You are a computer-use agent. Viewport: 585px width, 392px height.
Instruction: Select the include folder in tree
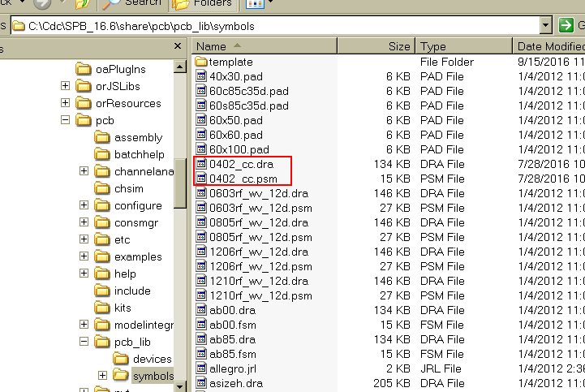pyautogui.click(x=123, y=291)
